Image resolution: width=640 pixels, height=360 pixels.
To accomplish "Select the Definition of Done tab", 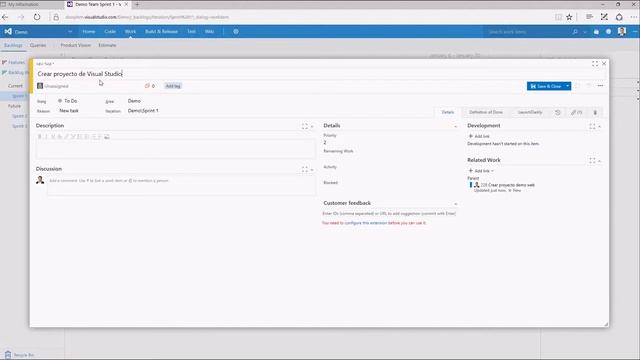I will 486,112.
